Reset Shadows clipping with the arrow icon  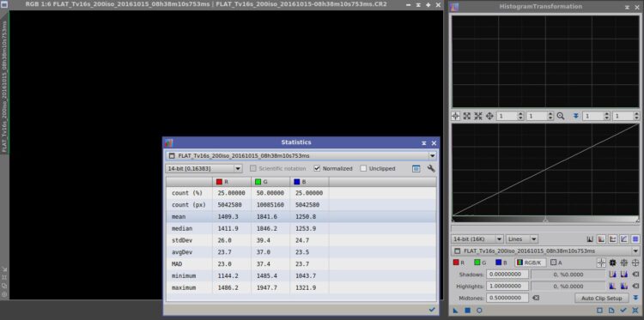[635, 275]
